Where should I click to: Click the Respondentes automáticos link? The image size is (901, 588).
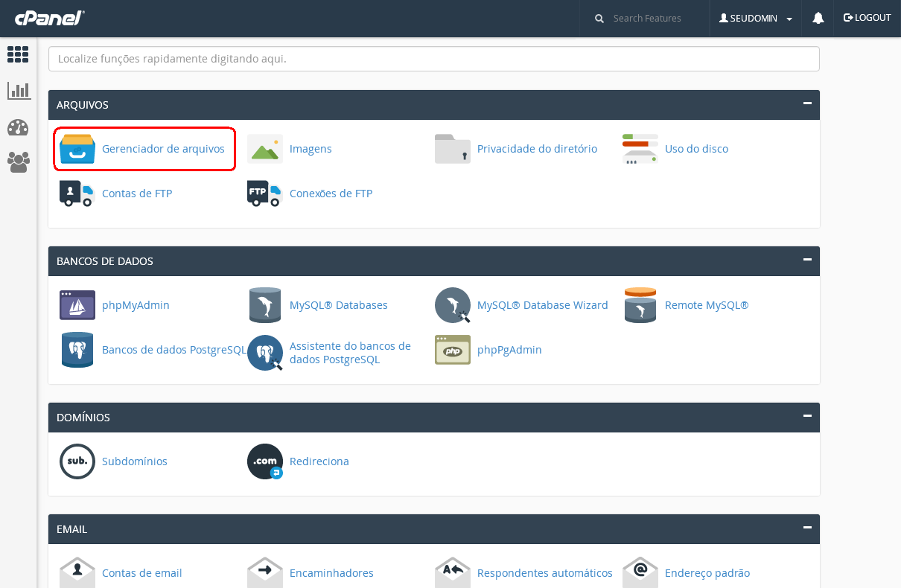click(x=545, y=573)
